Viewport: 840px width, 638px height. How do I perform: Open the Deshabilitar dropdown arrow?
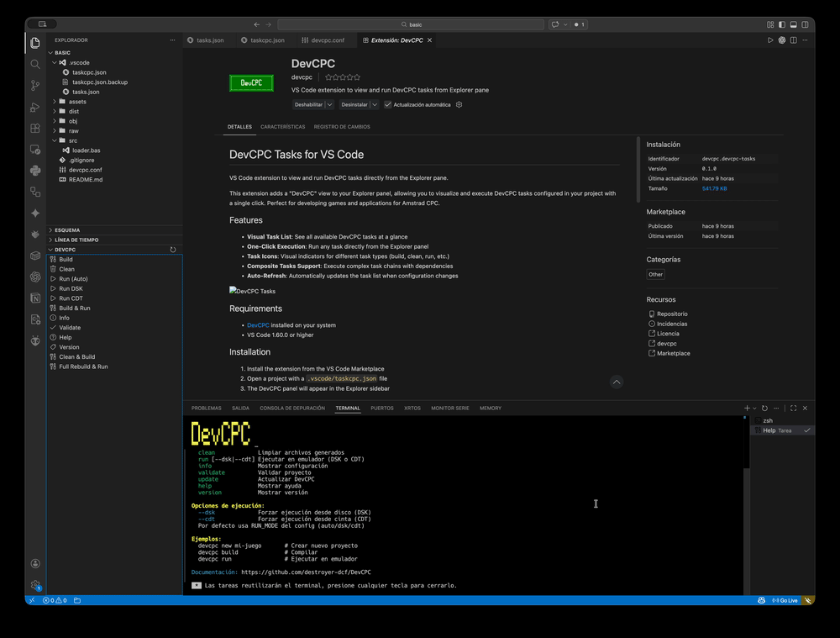[329, 104]
